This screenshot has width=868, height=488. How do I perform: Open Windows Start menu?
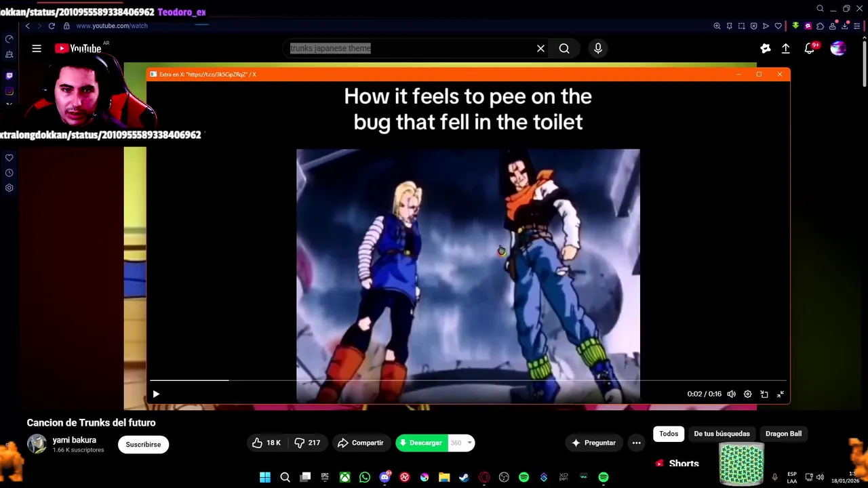coord(265,477)
